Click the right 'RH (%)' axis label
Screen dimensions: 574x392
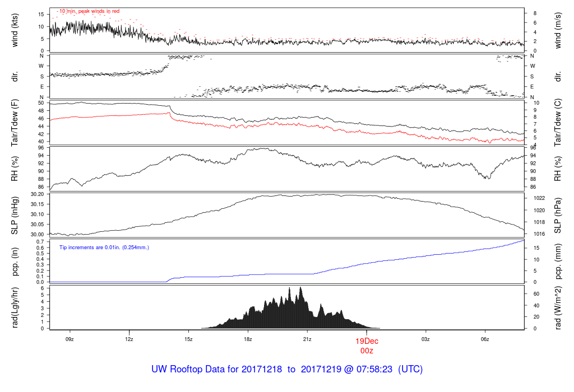(558, 169)
